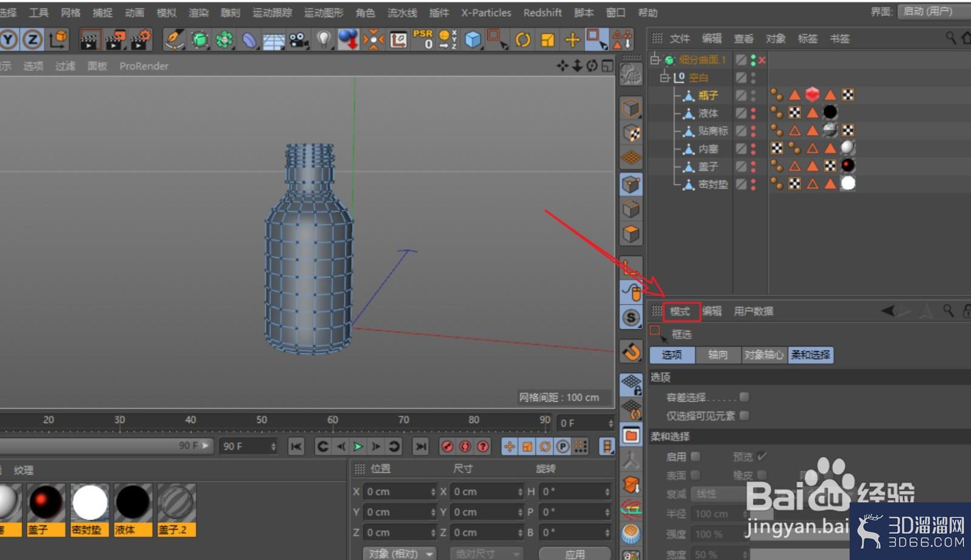This screenshot has width=971, height=560.
Task: Click the green subdivision surface generator icon
Action: (x=200, y=40)
